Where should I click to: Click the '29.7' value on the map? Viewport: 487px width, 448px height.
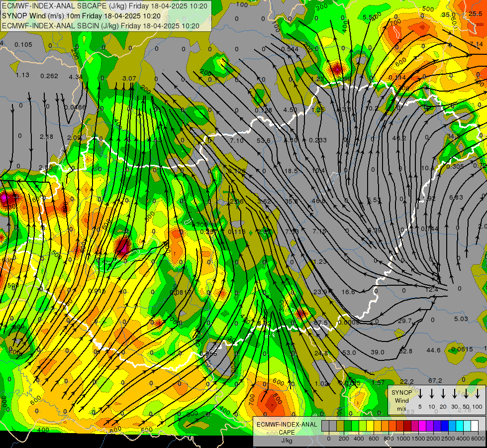405,321
